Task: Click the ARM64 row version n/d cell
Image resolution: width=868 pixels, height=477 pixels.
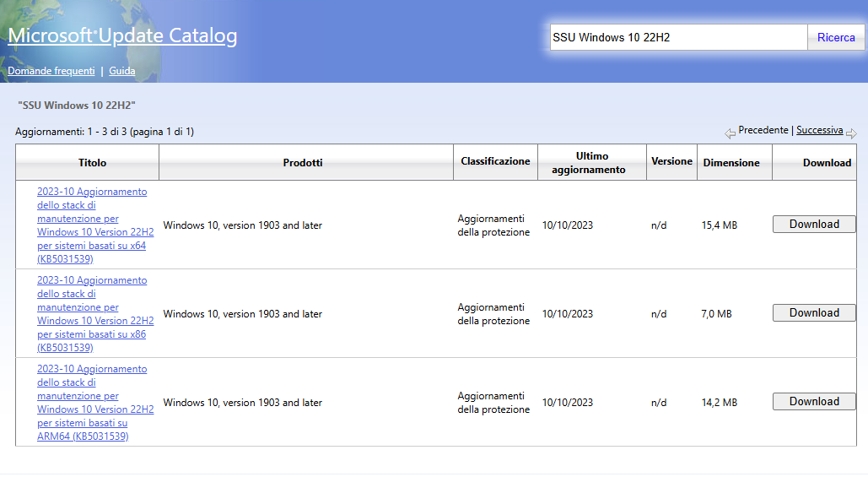Action: coord(659,403)
